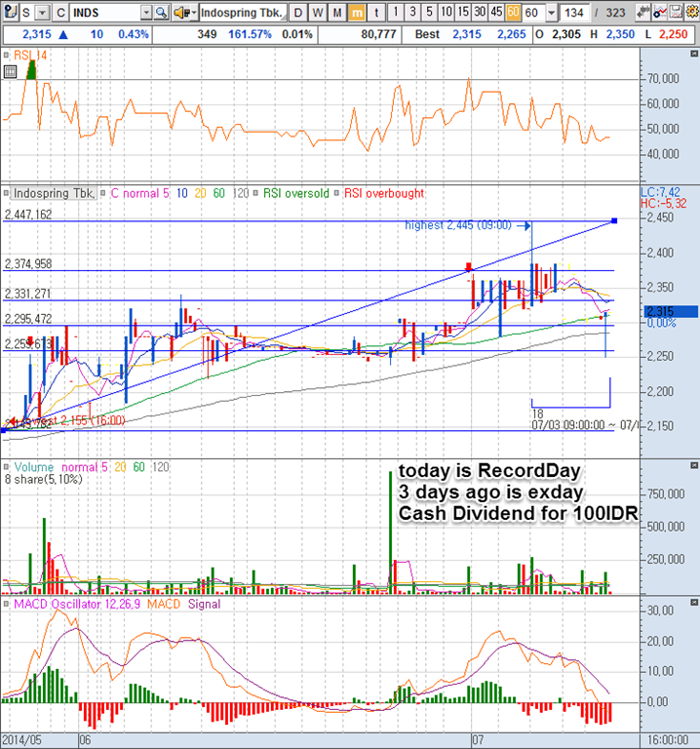This screenshot has width=700, height=749.
Task: Click the C button beside the symbol field
Action: pos(60,13)
